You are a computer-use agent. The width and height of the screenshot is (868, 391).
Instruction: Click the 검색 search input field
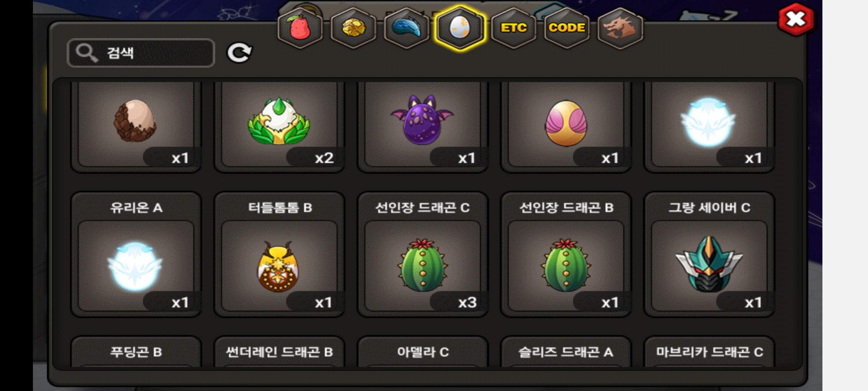click(x=141, y=53)
